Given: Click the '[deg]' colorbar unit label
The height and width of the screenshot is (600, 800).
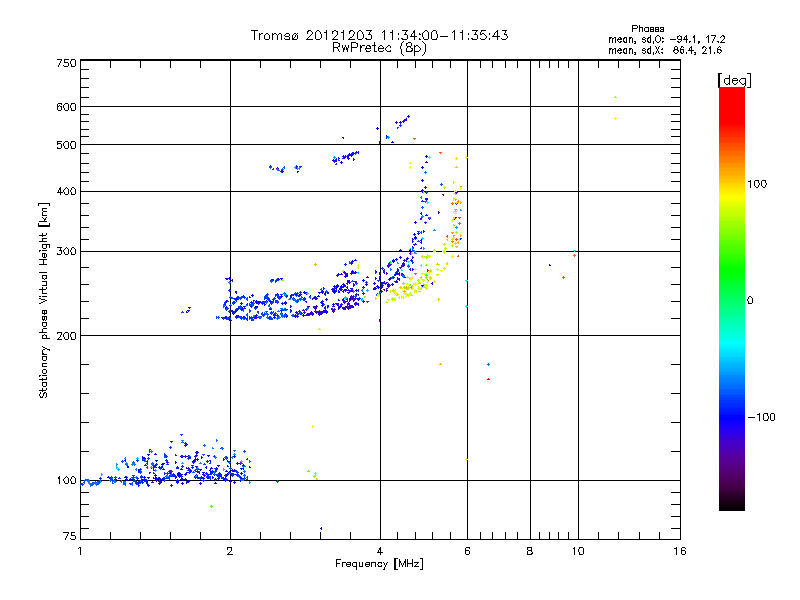Looking at the screenshot, I should [734, 80].
